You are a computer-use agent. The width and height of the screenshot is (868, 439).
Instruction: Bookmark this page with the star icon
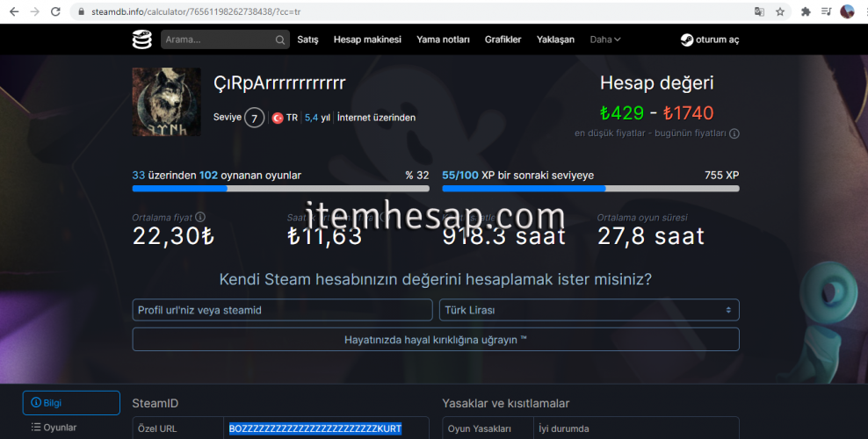pyautogui.click(x=779, y=11)
